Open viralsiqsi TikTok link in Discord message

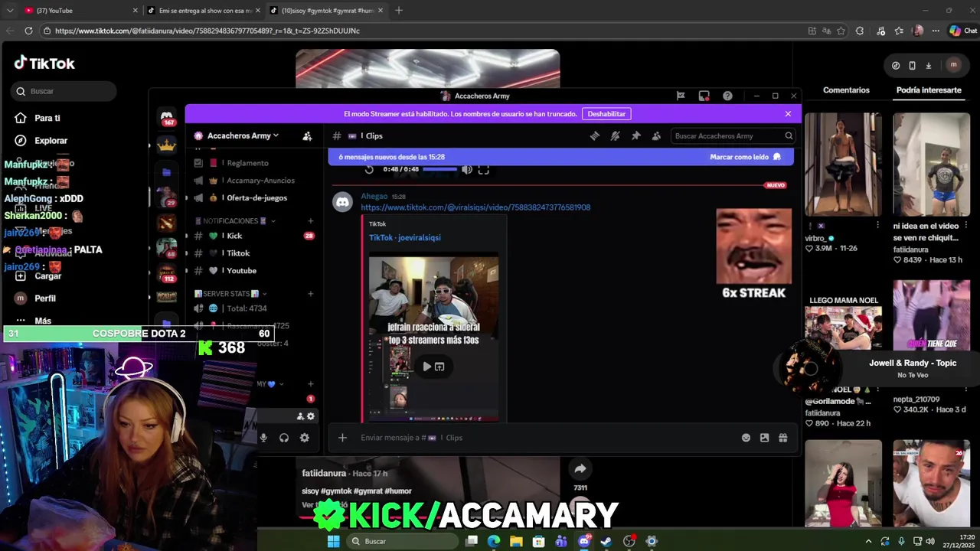(475, 207)
